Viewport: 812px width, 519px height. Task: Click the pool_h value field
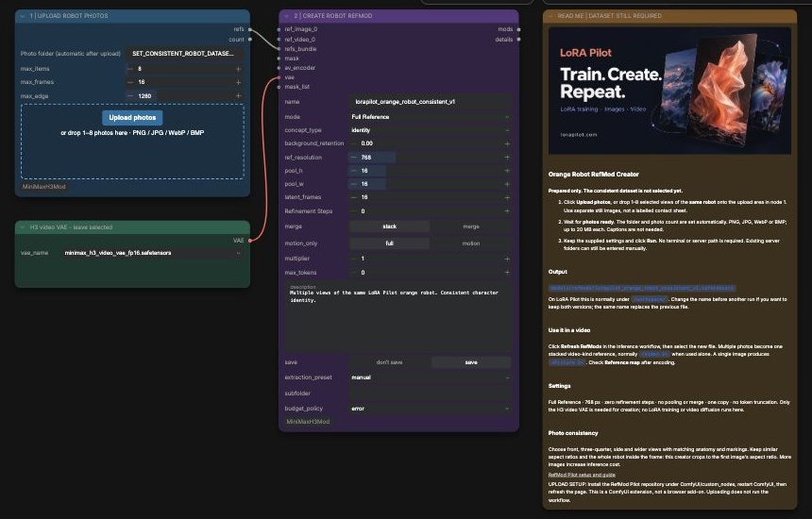point(431,171)
